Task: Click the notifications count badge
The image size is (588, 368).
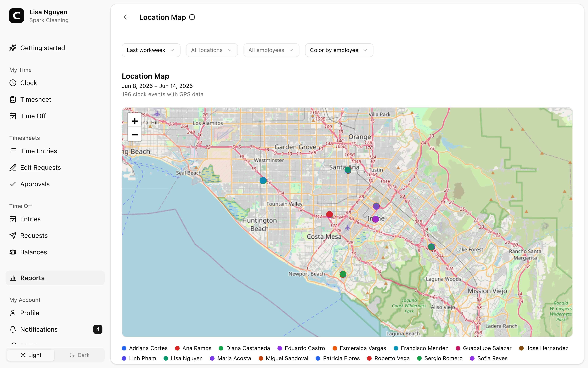Action: (x=98, y=330)
